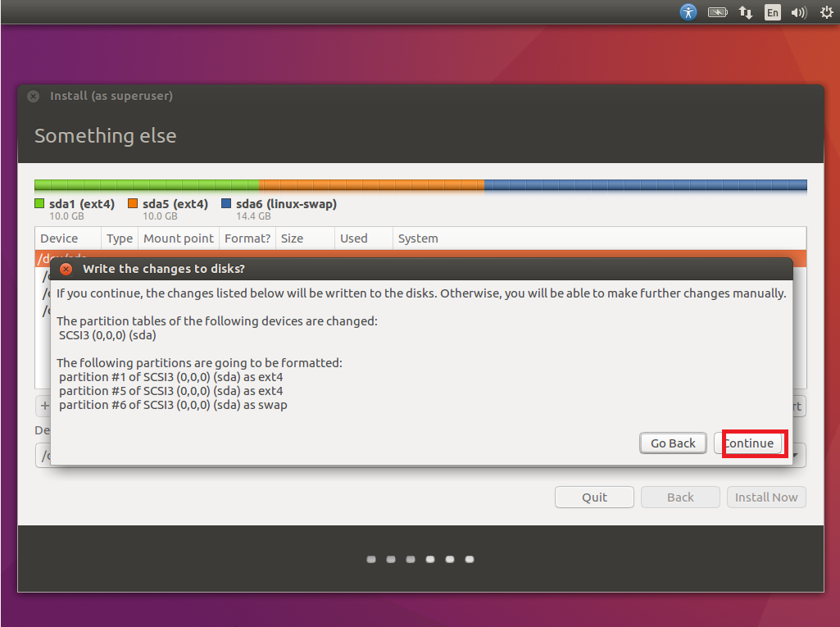Quit the installer with the Quit button

(x=594, y=498)
